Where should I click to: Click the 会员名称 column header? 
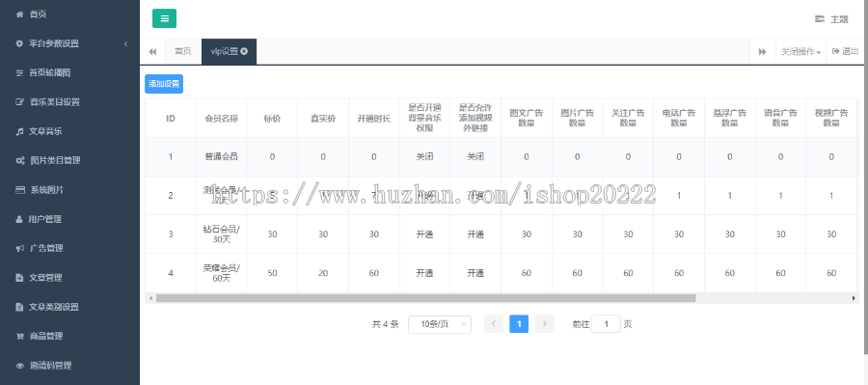222,119
